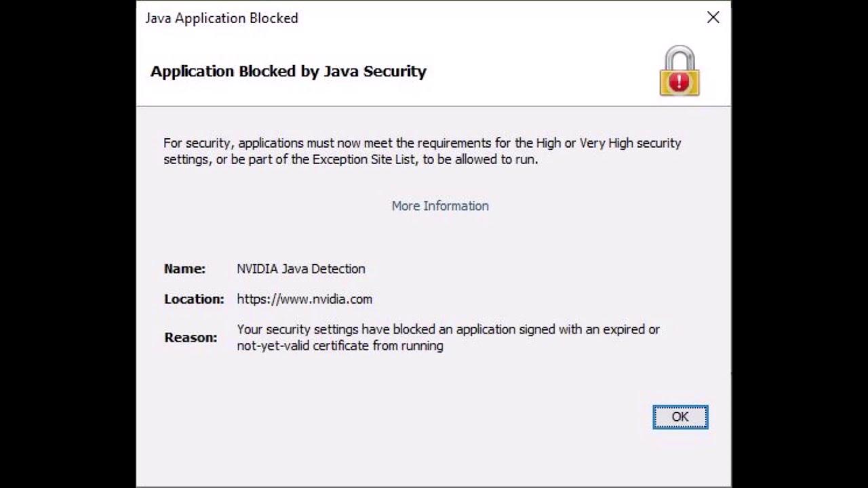Click the word 'expired' in the reason
868x488 pixels.
coord(624,329)
